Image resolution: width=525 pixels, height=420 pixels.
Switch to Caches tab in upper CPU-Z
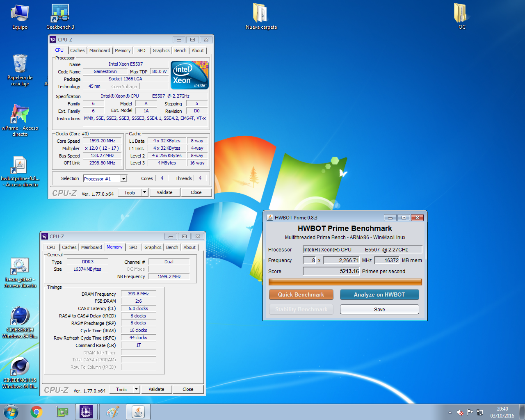[78, 50]
